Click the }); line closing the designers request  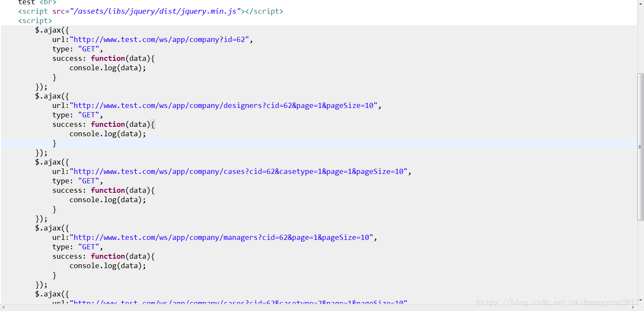(x=42, y=153)
